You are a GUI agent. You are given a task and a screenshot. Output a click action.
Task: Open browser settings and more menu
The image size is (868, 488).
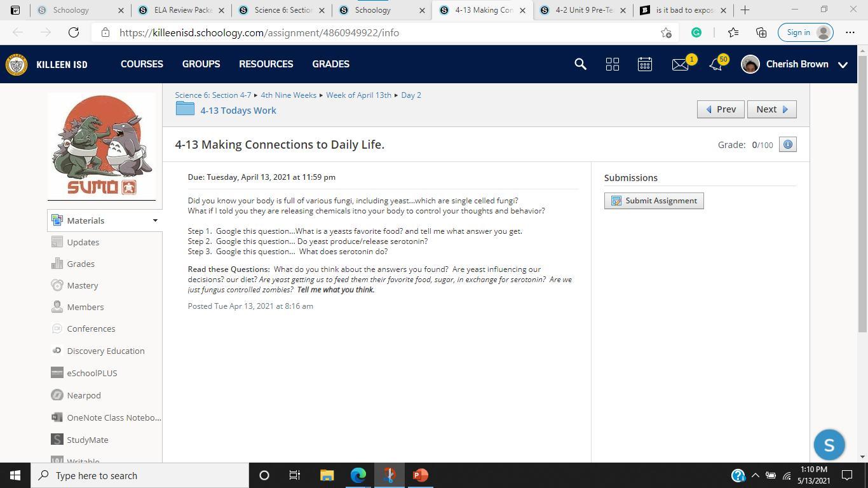(850, 32)
